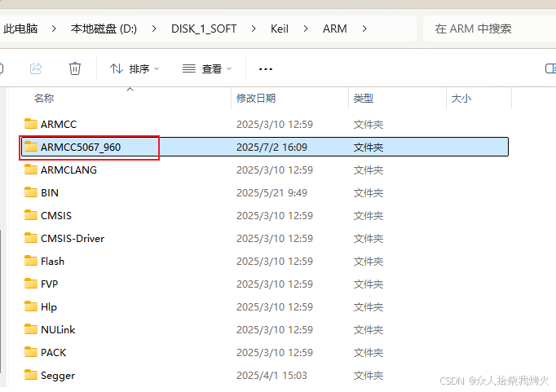Screen dimensions: 556x392
Task: Select the CMSIS-Driver folder icon
Action: pyautogui.click(x=31, y=238)
